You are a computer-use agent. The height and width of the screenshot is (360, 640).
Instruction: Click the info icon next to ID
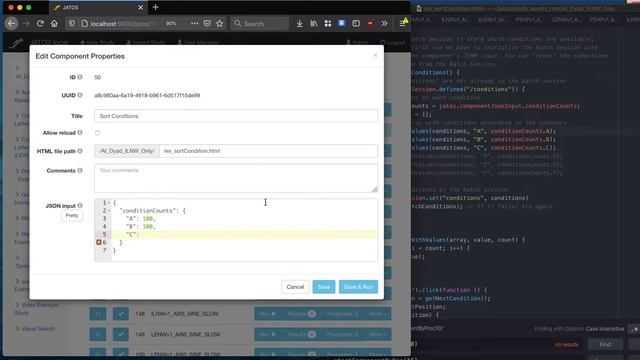point(80,77)
